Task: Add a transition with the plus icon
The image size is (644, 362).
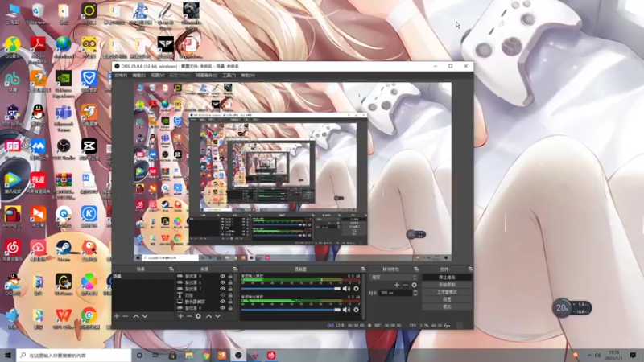Action: click(396, 285)
